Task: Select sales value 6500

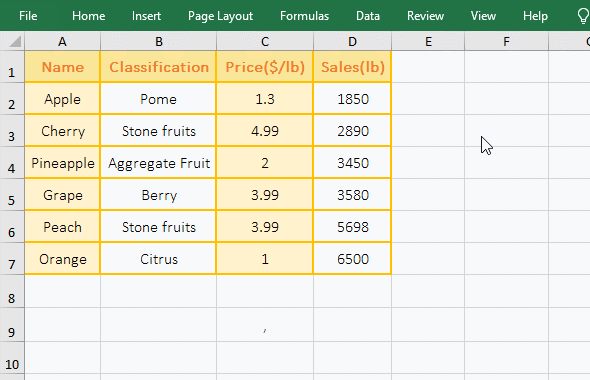Action: pos(352,259)
